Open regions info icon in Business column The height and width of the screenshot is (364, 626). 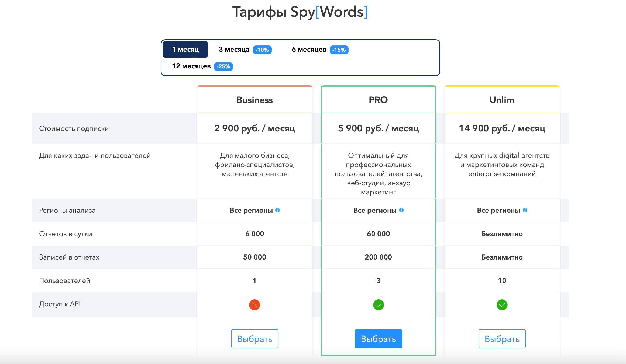click(277, 210)
